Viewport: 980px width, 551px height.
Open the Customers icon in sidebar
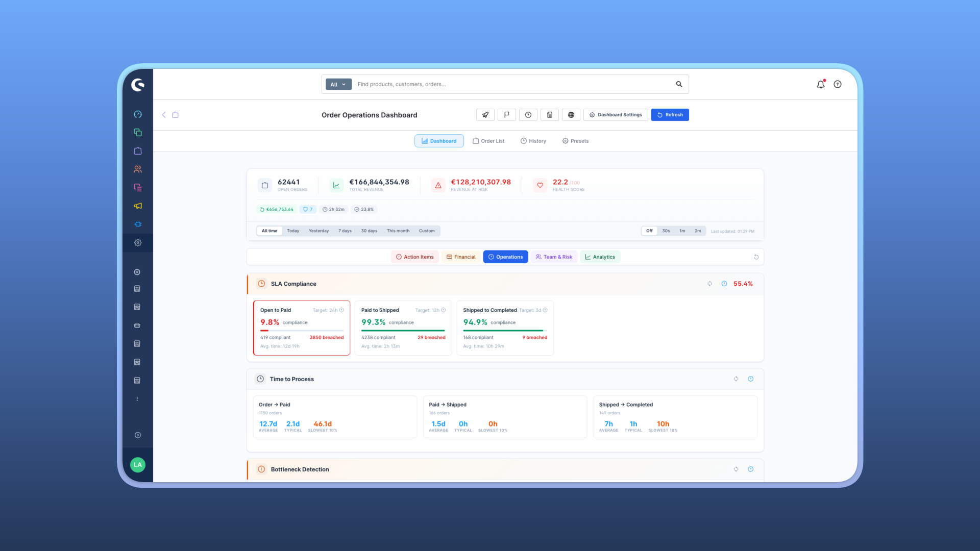138,169
